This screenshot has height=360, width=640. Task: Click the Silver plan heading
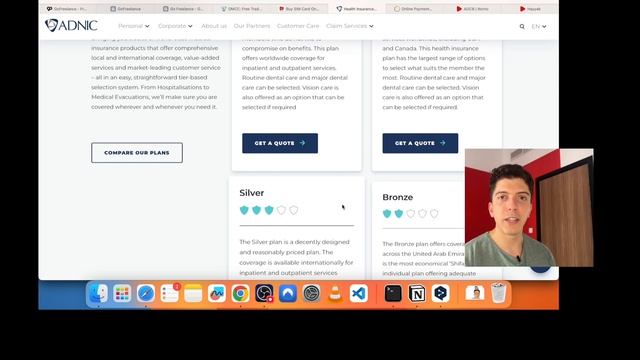[251, 193]
